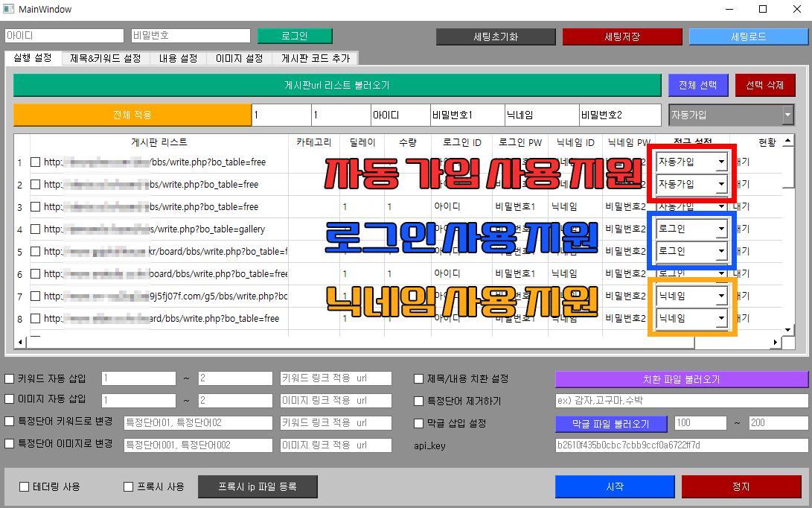Viewport: 812px width, 508px height.
Task: Click the purple 치환 파일 불러오기 button
Action: [x=681, y=379]
